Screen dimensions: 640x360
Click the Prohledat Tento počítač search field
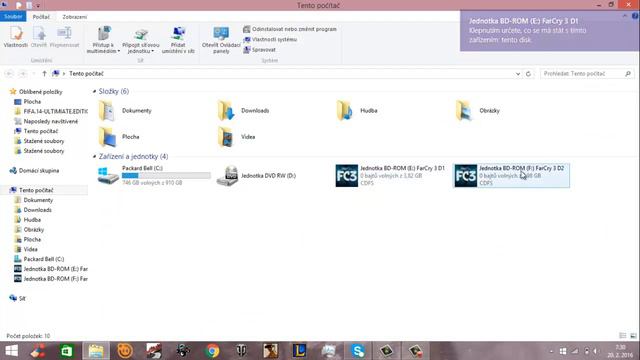[x=587, y=73]
